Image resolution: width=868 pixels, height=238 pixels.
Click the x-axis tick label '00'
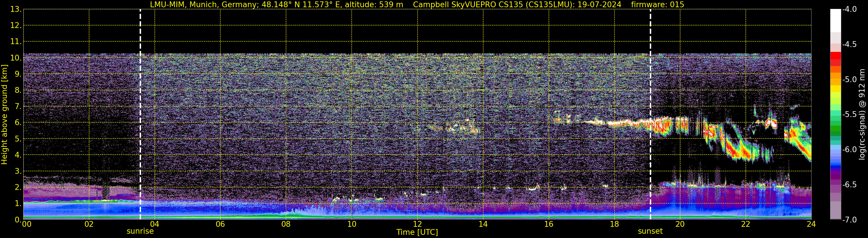click(x=26, y=224)
